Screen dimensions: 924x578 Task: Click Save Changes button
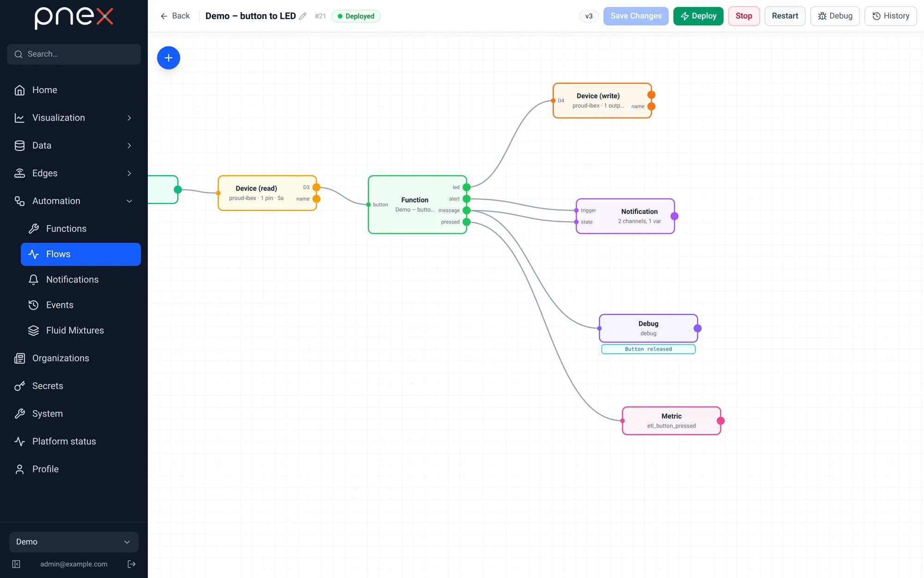pyautogui.click(x=636, y=16)
